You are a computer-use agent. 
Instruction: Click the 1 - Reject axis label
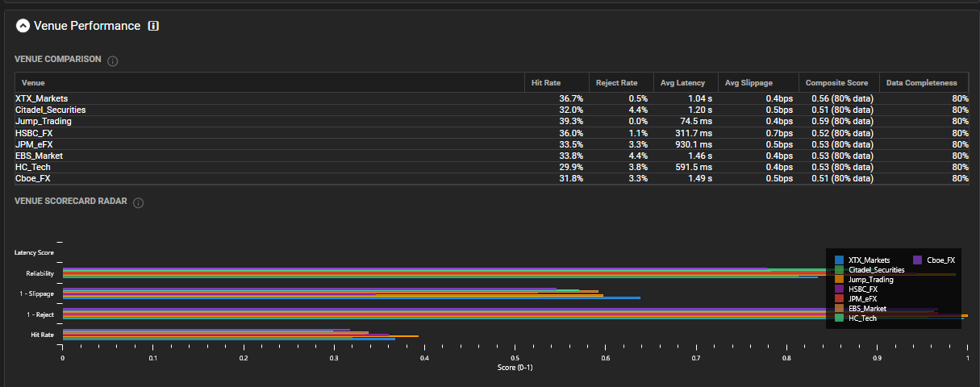[40, 314]
